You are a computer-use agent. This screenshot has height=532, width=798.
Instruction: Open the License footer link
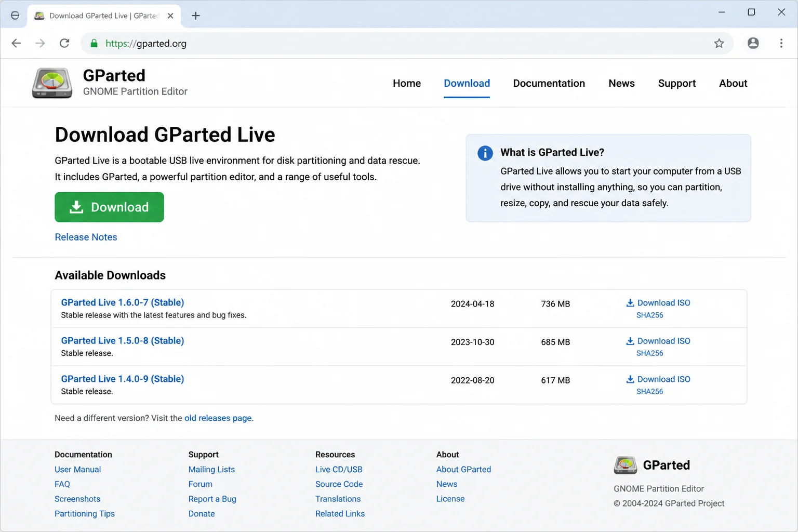click(450, 499)
